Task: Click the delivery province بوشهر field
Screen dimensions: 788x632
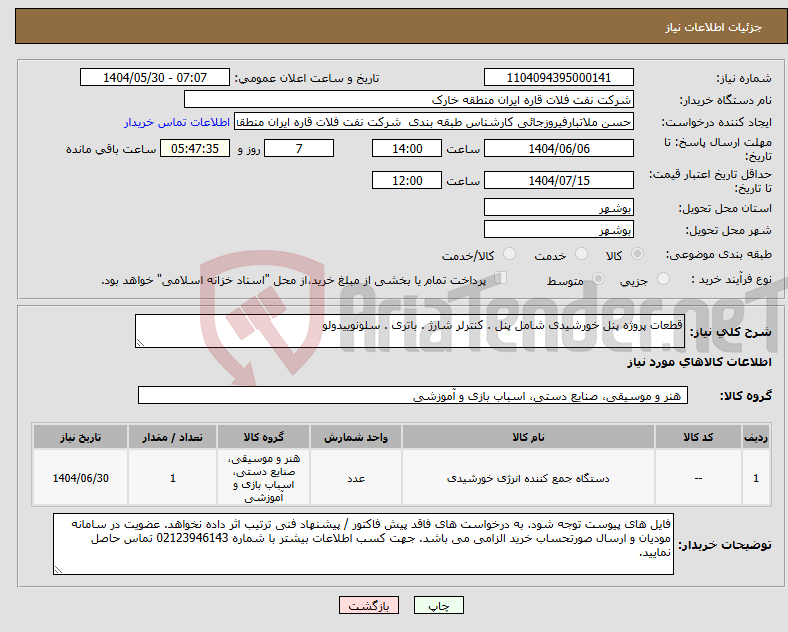Action: (x=559, y=207)
